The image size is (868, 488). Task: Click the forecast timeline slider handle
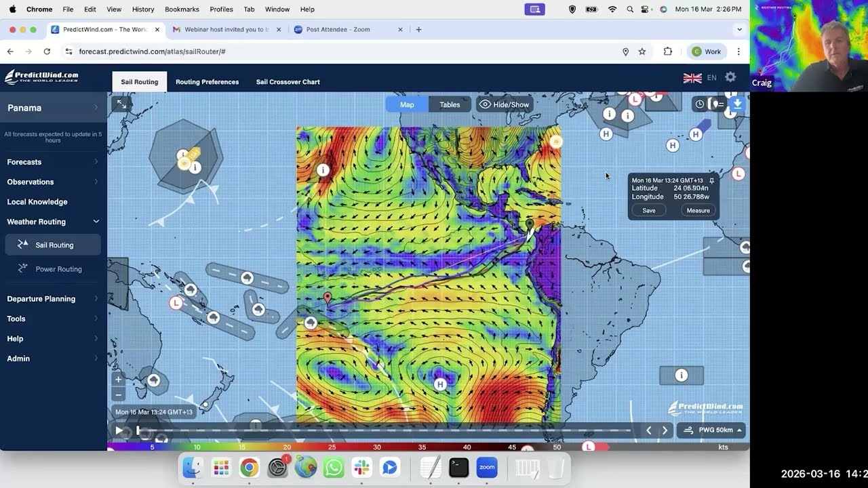tap(138, 430)
